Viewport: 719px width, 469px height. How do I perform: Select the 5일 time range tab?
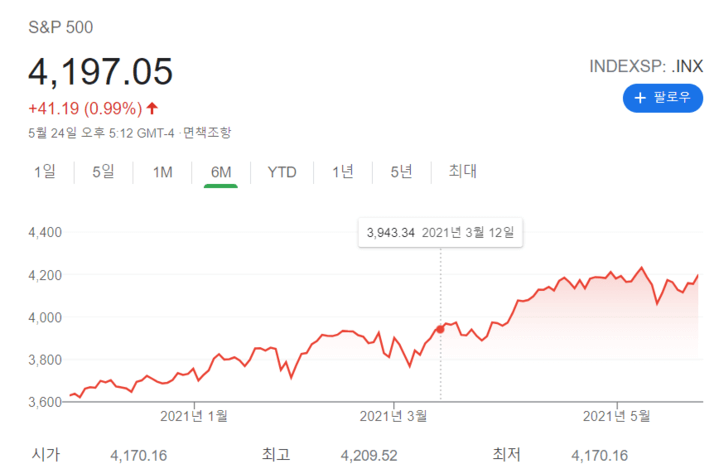(x=103, y=172)
